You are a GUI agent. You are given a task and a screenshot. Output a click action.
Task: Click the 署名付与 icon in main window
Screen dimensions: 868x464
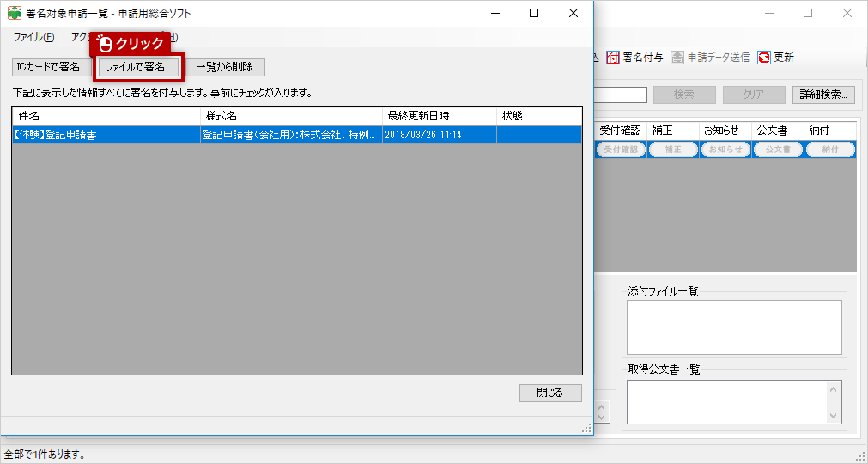(x=612, y=58)
